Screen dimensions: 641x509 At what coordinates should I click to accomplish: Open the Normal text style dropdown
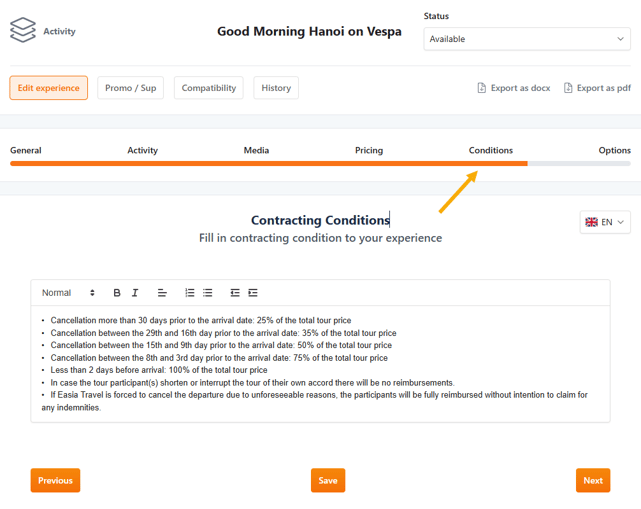pos(68,293)
